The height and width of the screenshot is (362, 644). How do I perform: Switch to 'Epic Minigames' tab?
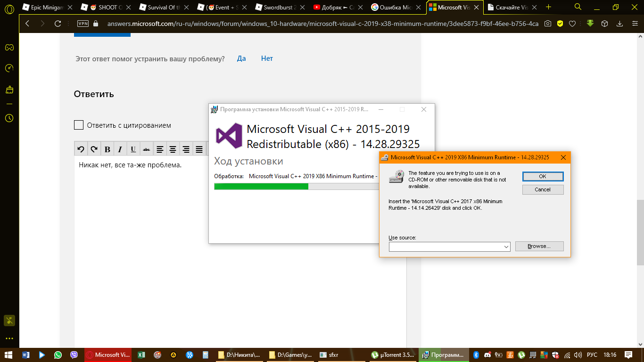click(x=46, y=7)
